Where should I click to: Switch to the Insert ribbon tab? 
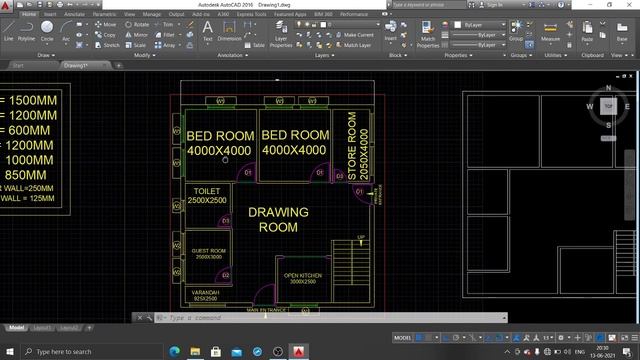coord(50,14)
